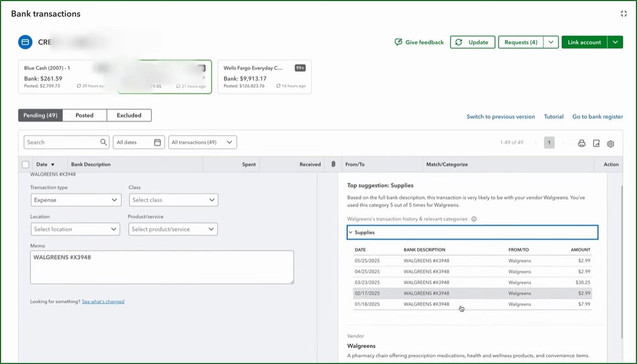637x364 pixels.
Task: Switch to the Posted tab
Action: [x=84, y=115]
